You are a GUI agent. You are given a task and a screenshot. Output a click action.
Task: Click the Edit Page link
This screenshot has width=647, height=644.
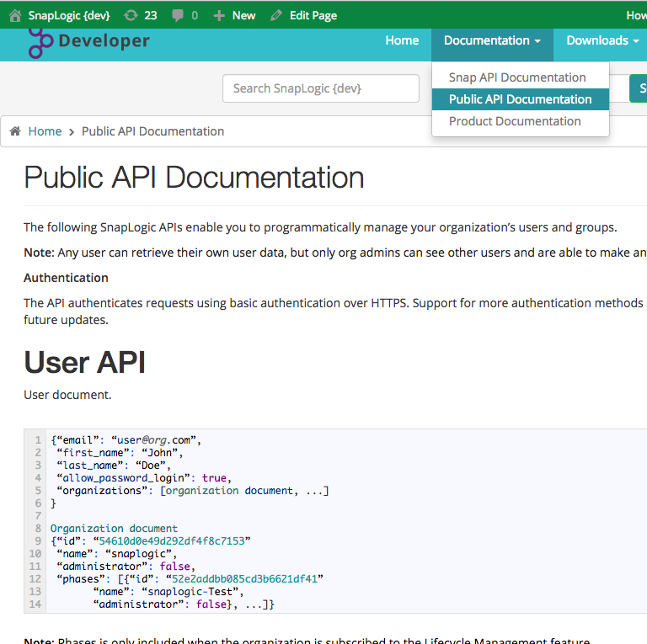[x=313, y=16]
